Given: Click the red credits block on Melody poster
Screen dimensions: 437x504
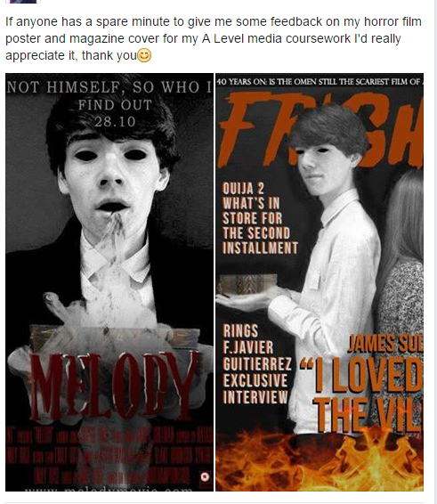Looking at the screenshot, I should pos(109,455).
